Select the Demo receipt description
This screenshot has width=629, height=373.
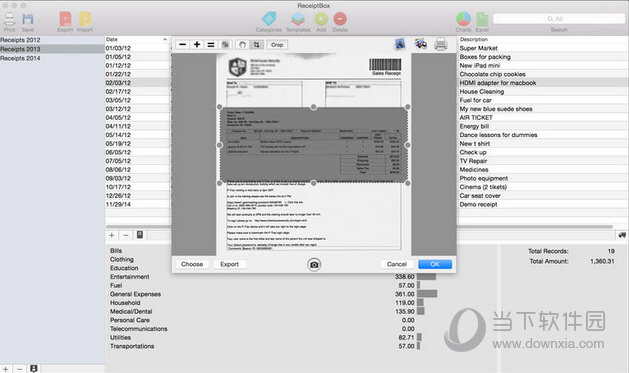[x=479, y=205]
